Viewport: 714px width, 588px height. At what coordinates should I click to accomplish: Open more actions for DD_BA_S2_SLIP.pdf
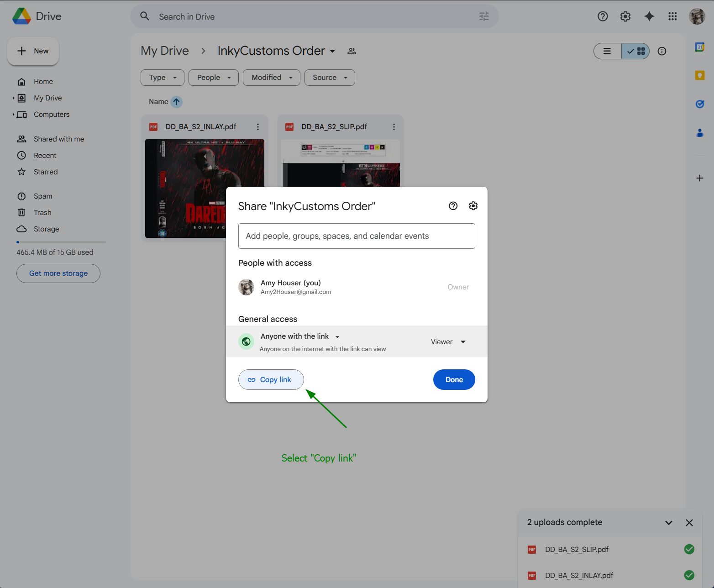394,127
